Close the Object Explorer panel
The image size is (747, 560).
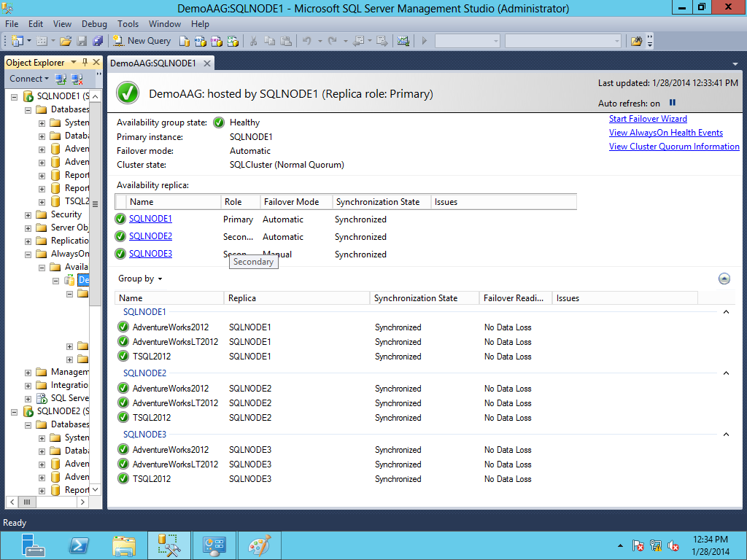pyautogui.click(x=96, y=62)
